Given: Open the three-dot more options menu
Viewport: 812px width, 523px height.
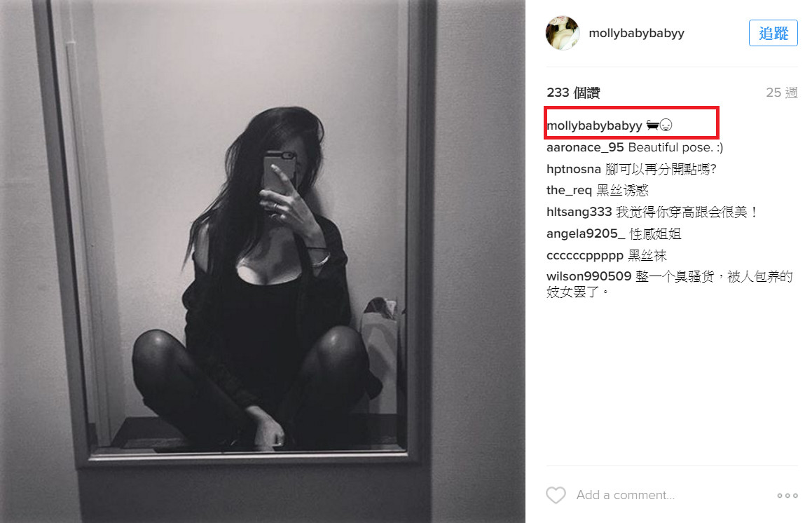Looking at the screenshot, I should pos(787,496).
